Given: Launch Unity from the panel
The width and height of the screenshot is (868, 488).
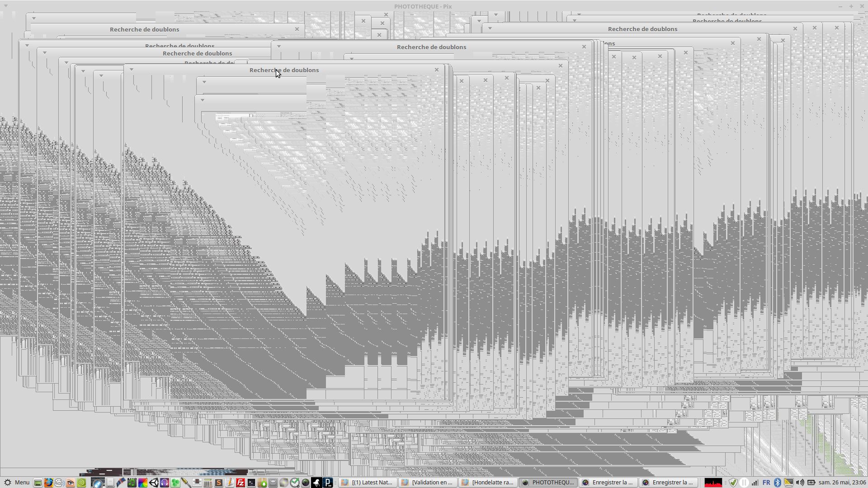Looking at the screenshot, I should click(x=154, y=483).
